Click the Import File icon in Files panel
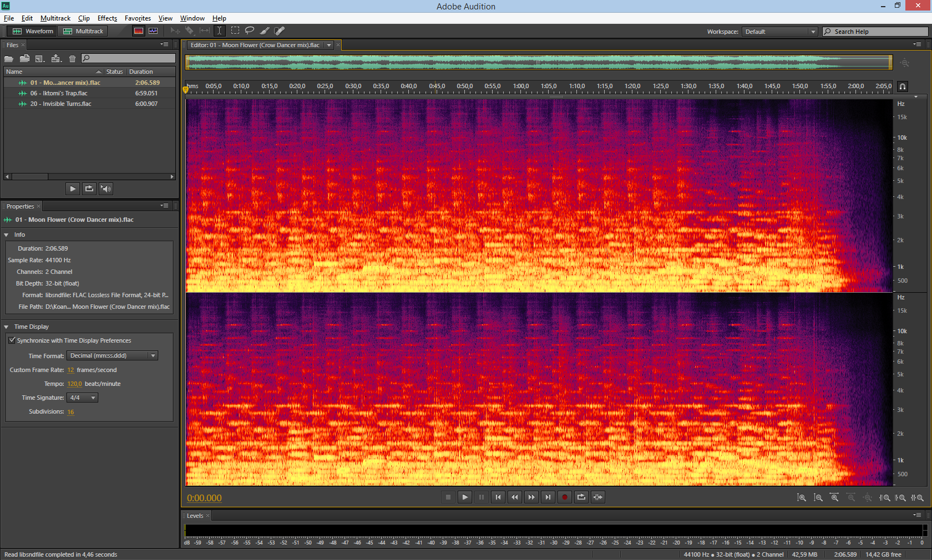 [24, 58]
